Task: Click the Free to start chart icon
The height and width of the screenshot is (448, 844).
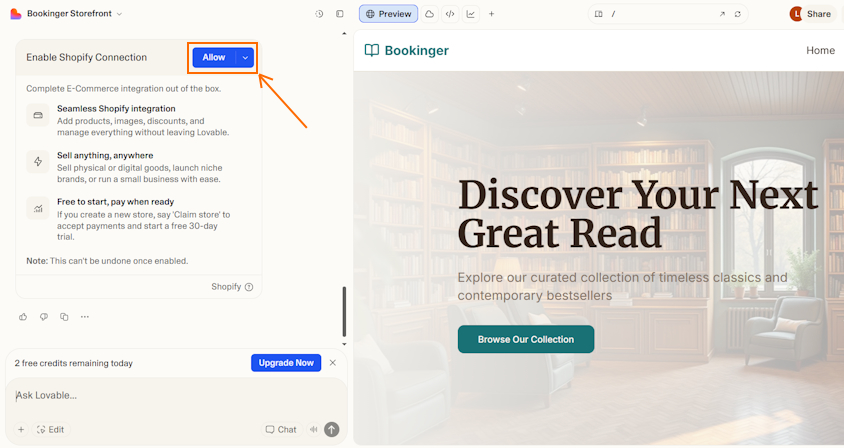Action: [38, 208]
